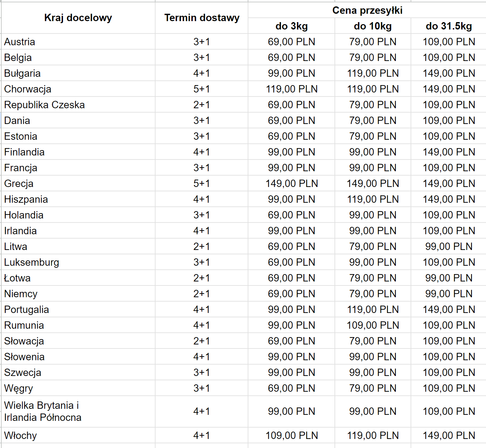This screenshot has width=486, height=448.
Task: Click the 'do 10kg' subheader cell
Action: 373,26
